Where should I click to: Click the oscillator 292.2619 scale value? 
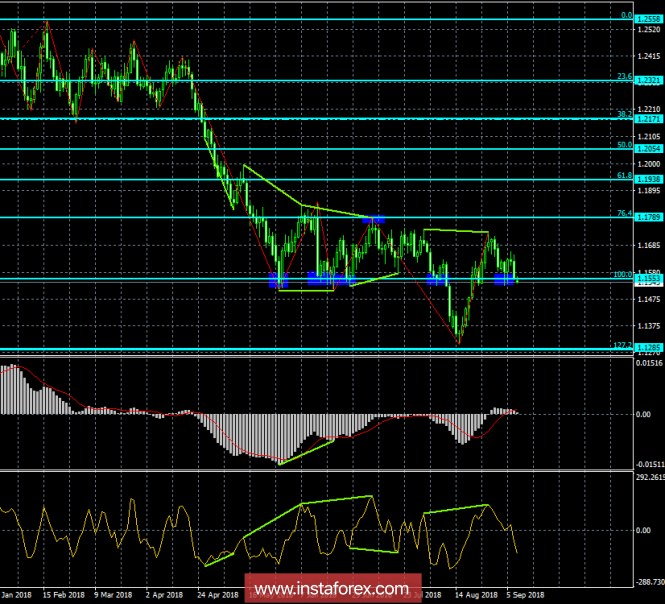[x=650, y=477]
